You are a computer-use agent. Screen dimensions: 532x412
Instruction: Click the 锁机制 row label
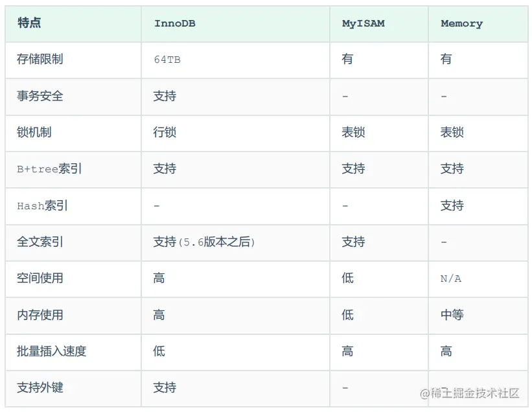point(34,132)
